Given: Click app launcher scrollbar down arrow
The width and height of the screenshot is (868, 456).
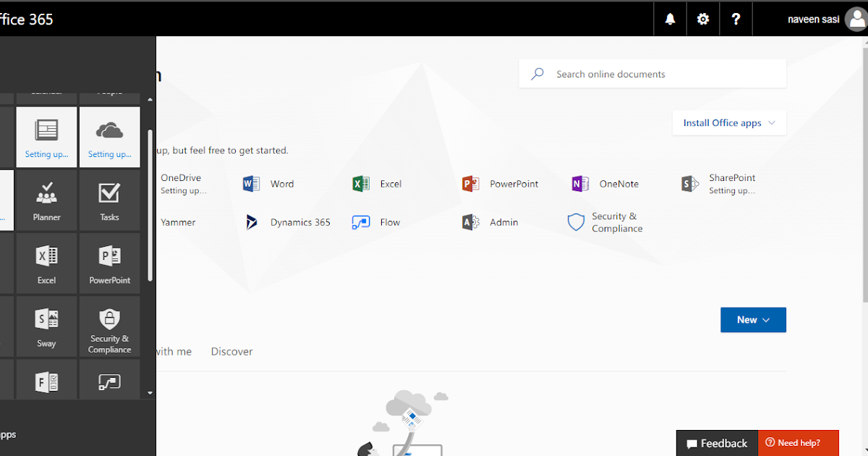Looking at the screenshot, I should 150,393.
